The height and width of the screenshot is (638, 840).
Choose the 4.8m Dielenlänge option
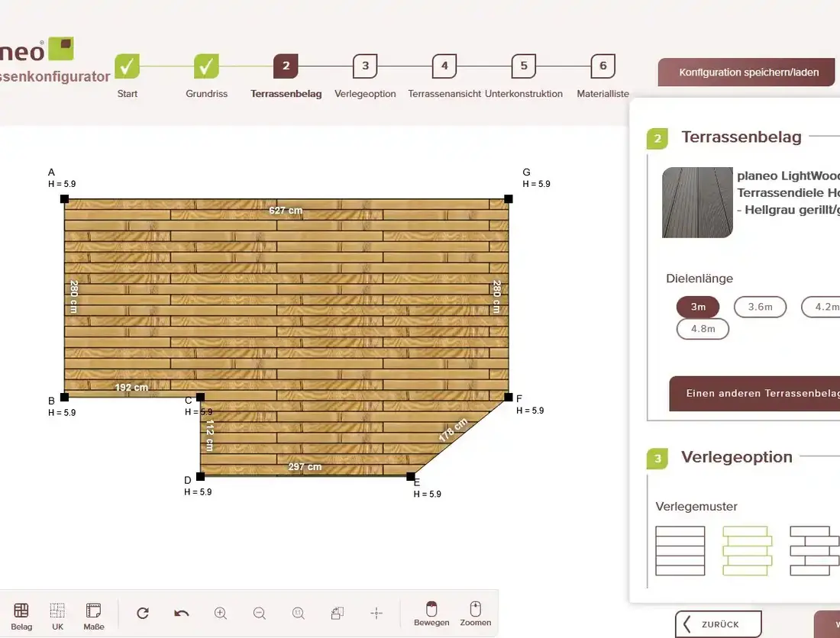[x=703, y=329]
